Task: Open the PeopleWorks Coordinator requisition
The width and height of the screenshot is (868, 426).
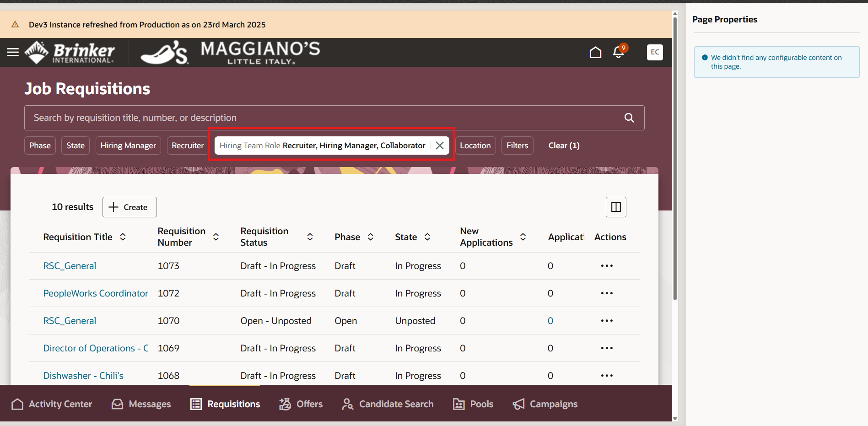Action: [x=96, y=293]
